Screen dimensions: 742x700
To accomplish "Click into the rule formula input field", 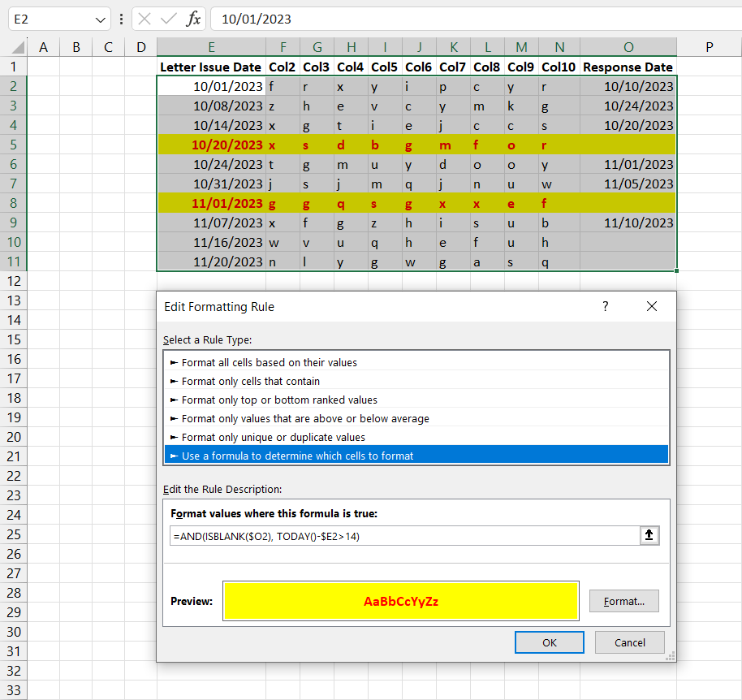I will (x=404, y=536).
